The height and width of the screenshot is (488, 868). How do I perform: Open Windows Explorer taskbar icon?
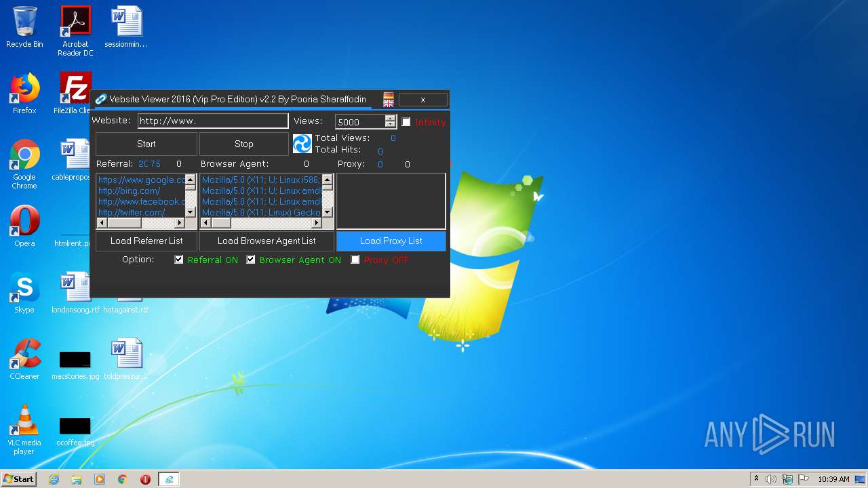(x=77, y=479)
